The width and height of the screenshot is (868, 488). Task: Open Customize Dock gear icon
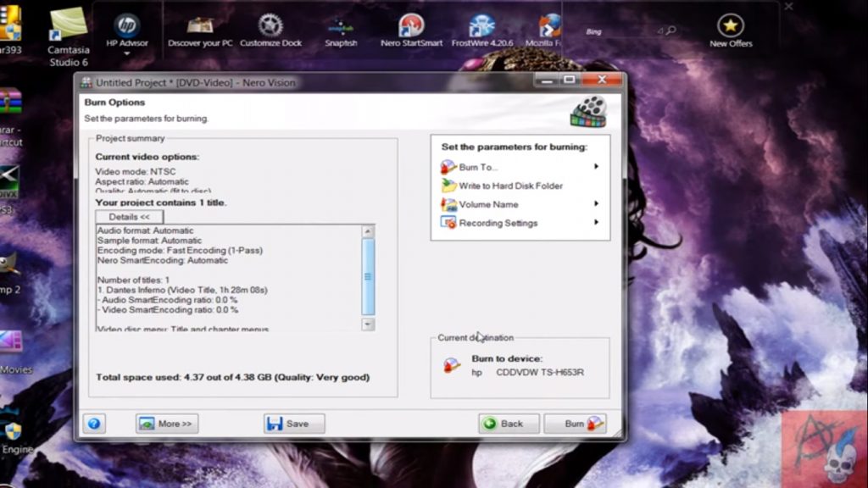pos(270,30)
